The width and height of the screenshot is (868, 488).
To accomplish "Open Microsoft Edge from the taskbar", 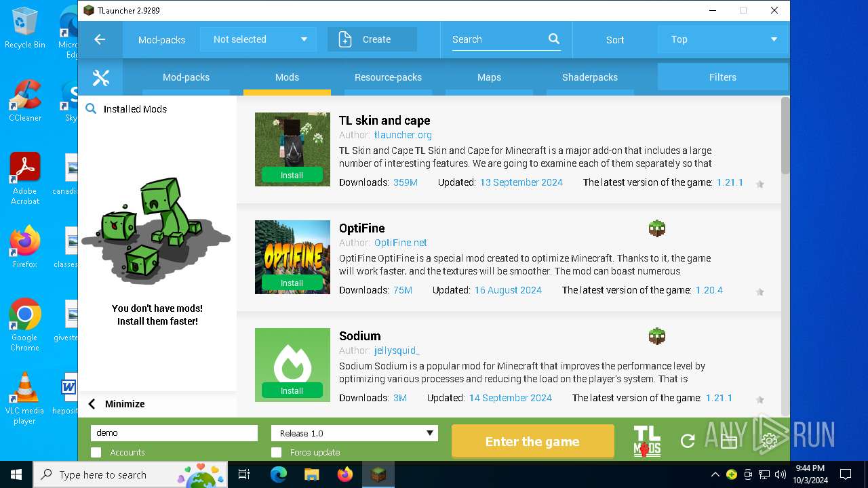I will click(279, 474).
